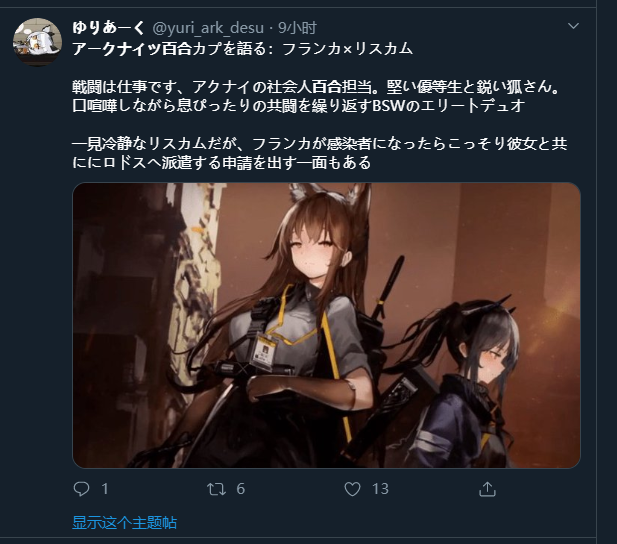Open the share tweet upload icon
This screenshot has height=544, width=617.
[487, 489]
